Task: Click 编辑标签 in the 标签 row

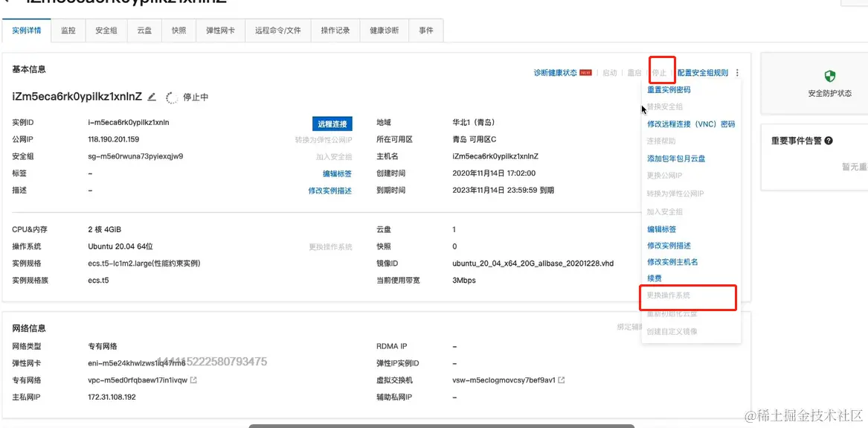Action: pyautogui.click(x=337, y=173)
